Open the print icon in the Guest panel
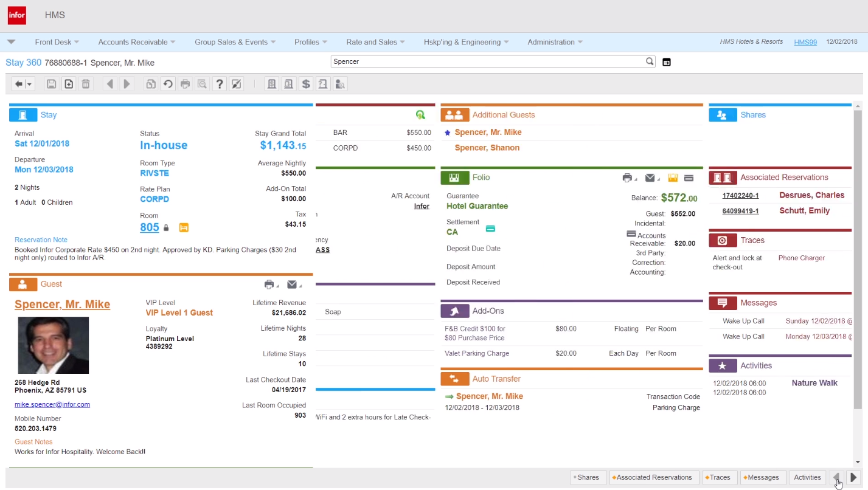868x490 pixels. 269,284
